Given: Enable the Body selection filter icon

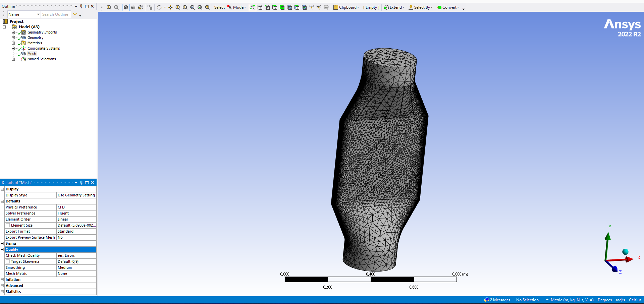Looking at the screenshot, I should [282, 7].
